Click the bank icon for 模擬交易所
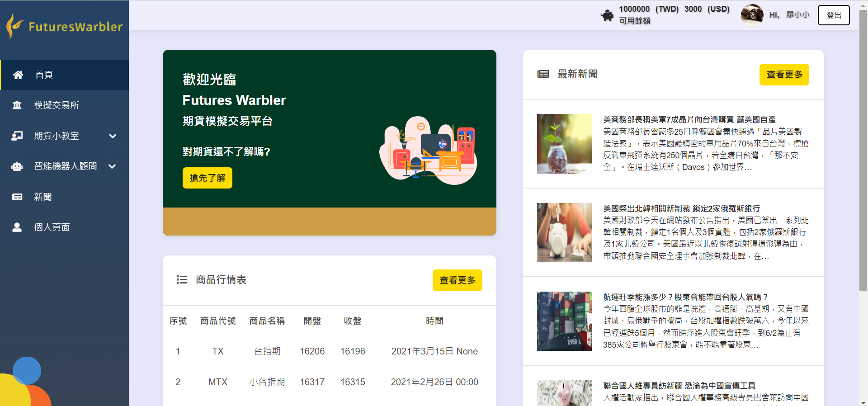 point(17,105)
